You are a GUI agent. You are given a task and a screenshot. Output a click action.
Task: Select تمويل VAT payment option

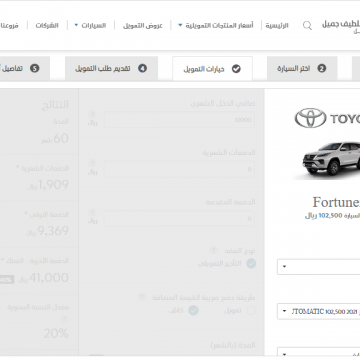(251, 311)
